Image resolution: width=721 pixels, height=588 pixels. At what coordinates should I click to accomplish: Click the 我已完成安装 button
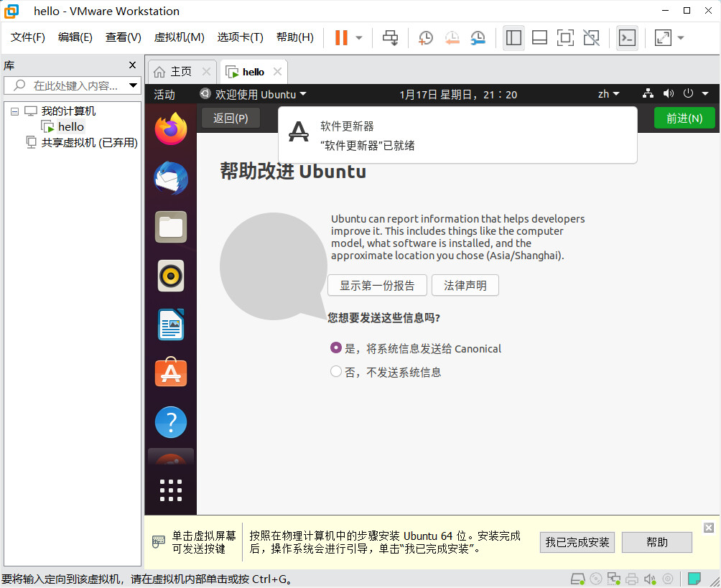(x=577, y=543)
